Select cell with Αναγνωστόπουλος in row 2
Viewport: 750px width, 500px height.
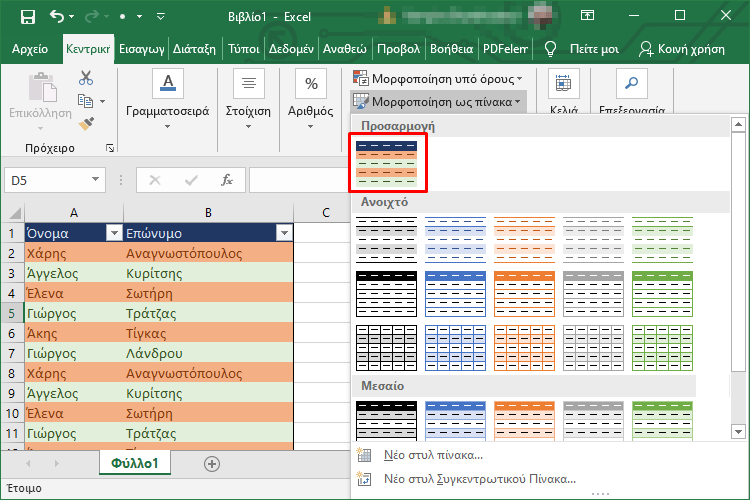pos(208,253)
